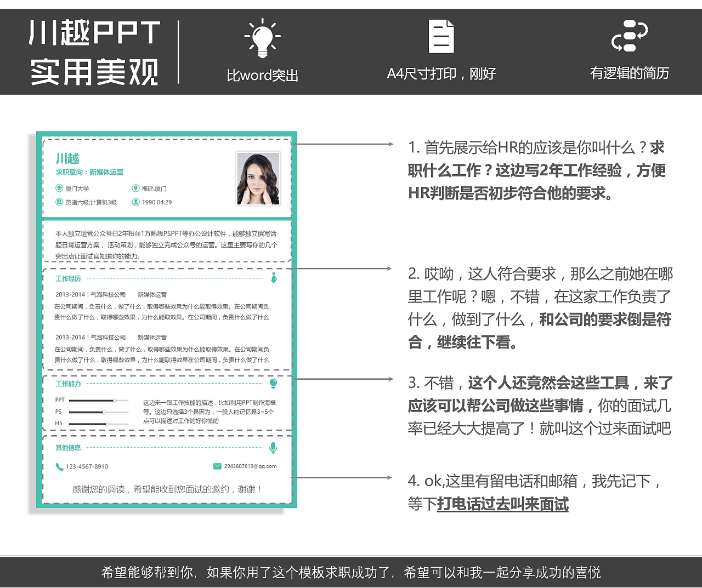Click the H5 skill level slider
This screenshot has height=588, width=702.
click(x=99, y=424)
